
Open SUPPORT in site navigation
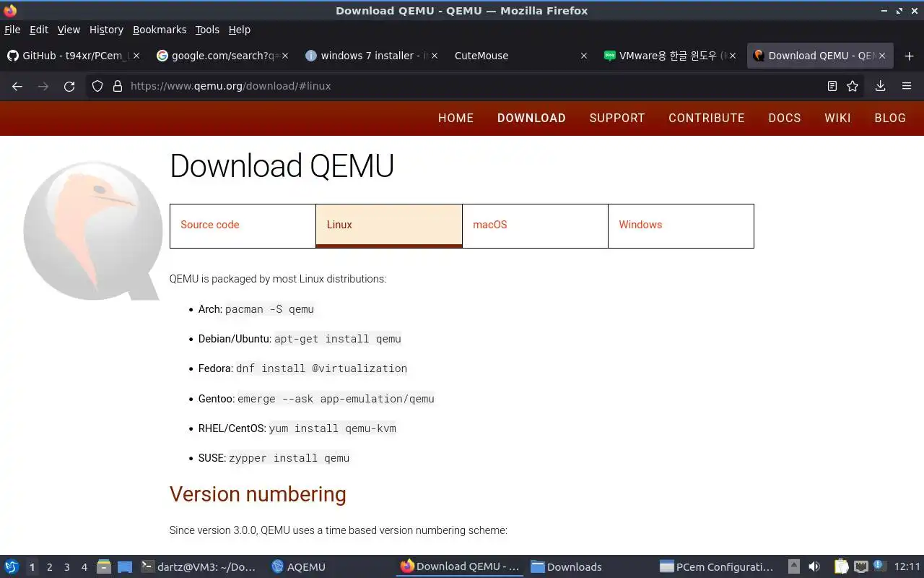tap(617, 118)
